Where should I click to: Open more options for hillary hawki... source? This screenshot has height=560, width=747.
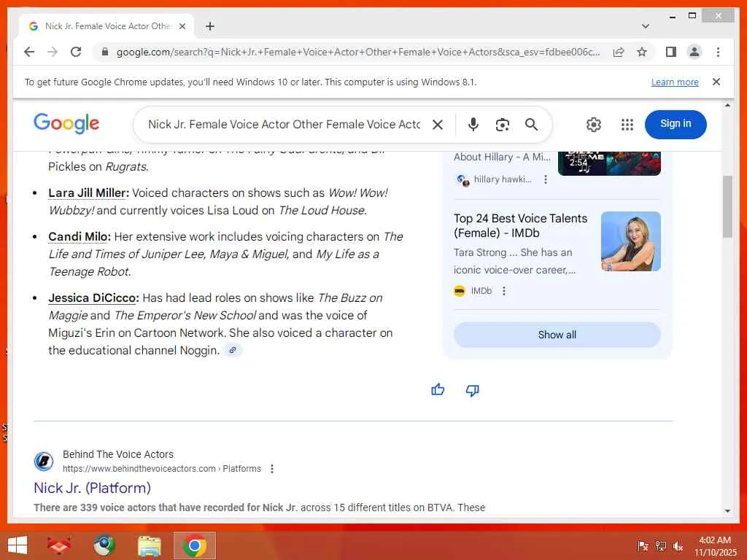coord(546,179)
